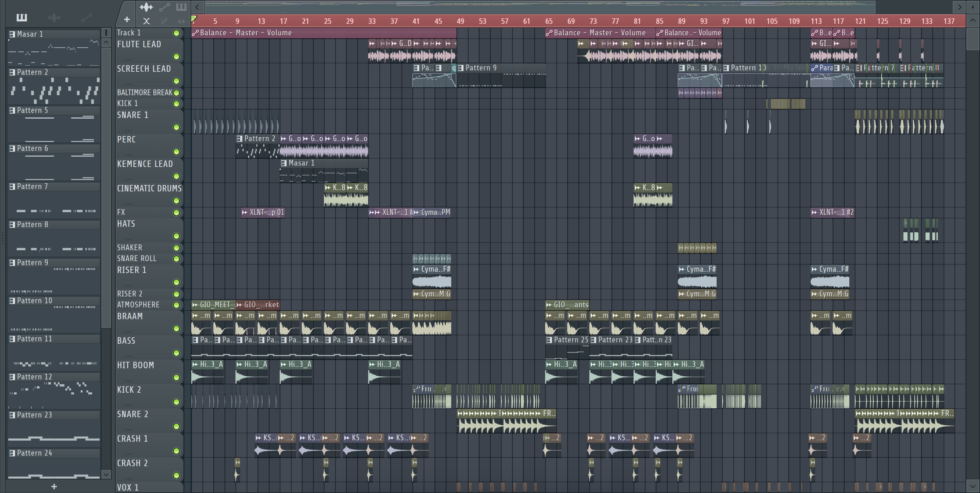Viewport: 980px width, 493px height.
Task: Click the add track plus button
Action: click(x=127, y=19)
